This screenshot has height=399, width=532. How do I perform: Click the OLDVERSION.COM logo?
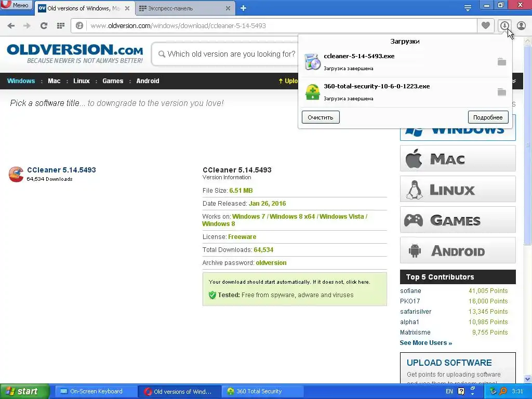75,54
